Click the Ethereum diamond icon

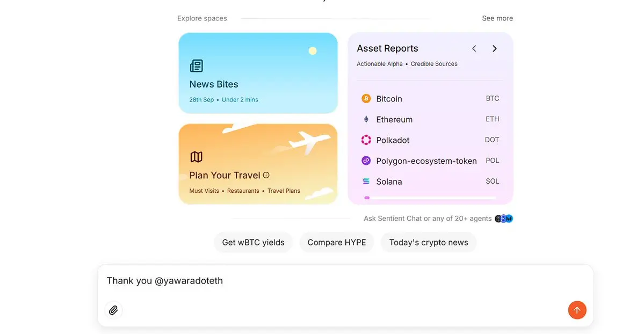[x=366, y=119]
